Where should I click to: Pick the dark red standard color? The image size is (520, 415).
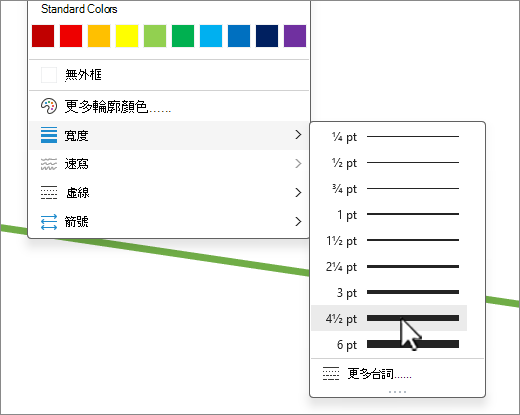[x=43, y=36]
